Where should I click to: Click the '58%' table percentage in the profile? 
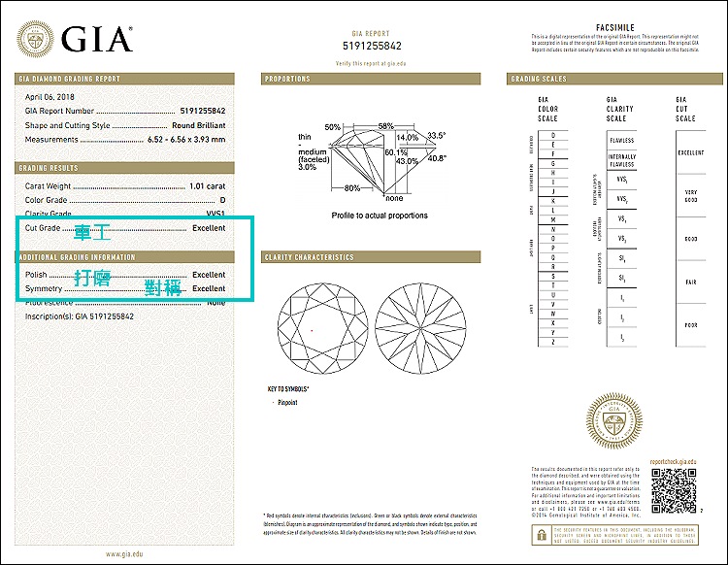point(385,126)
